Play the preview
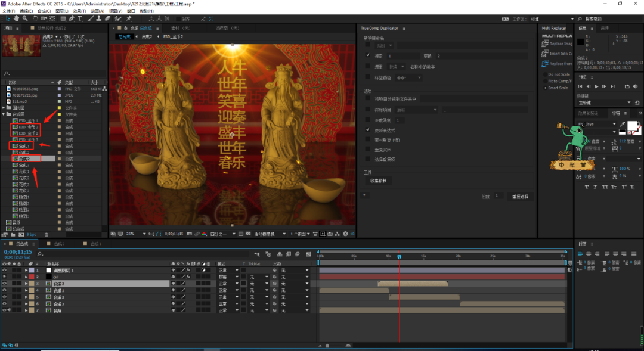 (x=596, y=86)
